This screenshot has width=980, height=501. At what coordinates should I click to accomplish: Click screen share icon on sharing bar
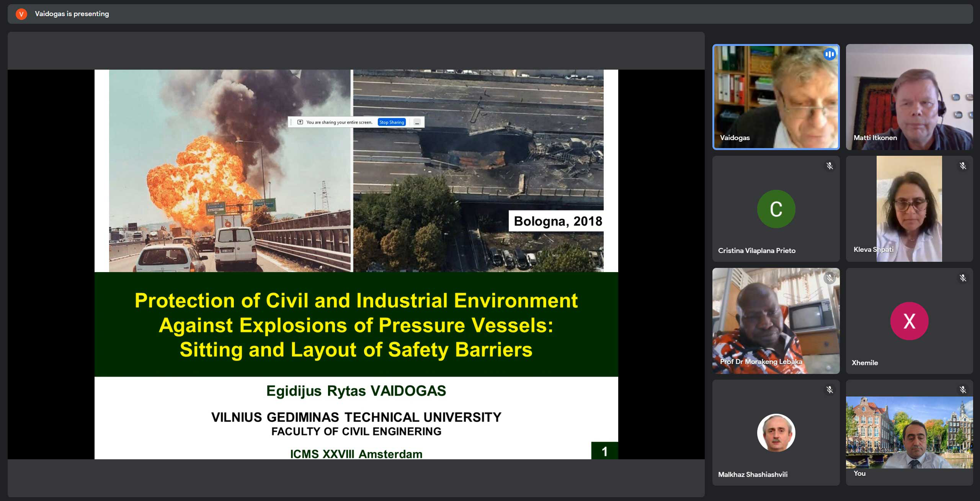300,122
